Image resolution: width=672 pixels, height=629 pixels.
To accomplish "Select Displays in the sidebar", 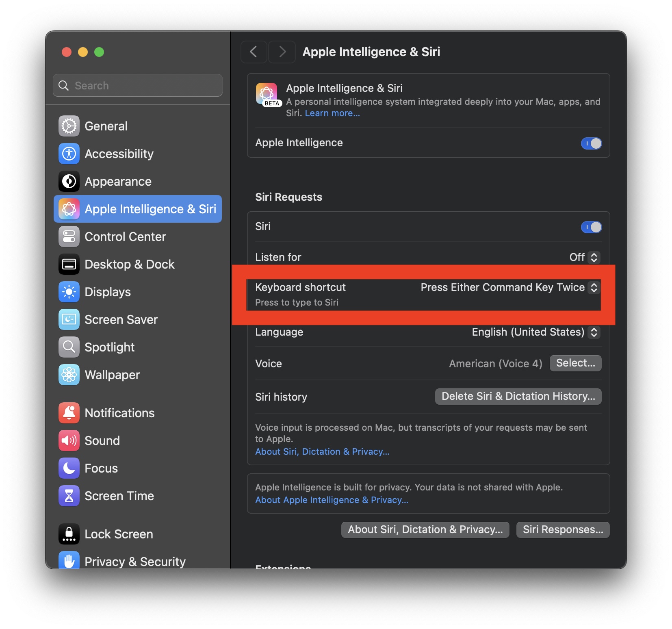I will pyautogui.click(x=138, y=292).
